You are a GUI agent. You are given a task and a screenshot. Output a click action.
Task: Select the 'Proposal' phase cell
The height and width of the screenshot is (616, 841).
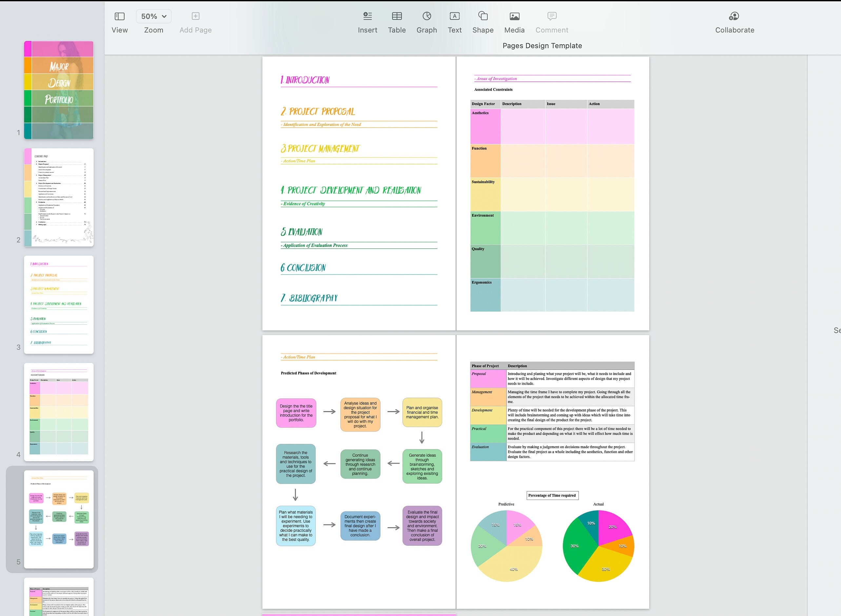click(488, 378)
